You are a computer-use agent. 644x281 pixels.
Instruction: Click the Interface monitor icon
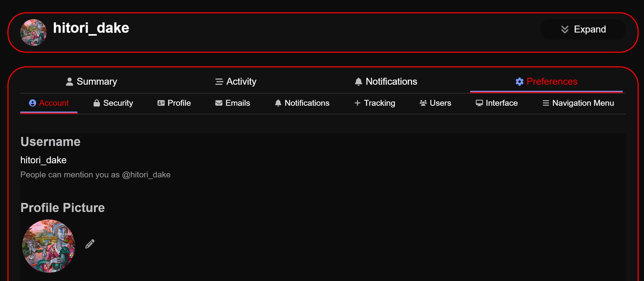coord(479,103)
